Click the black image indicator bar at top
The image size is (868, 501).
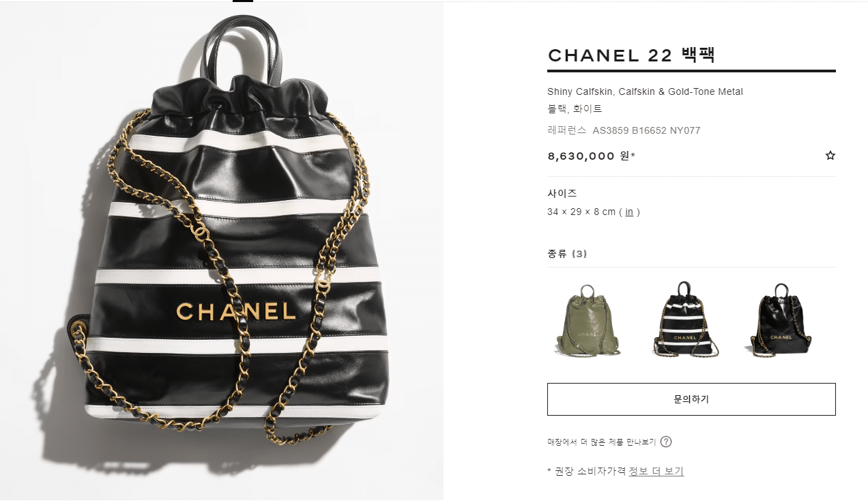click(243, 1)
